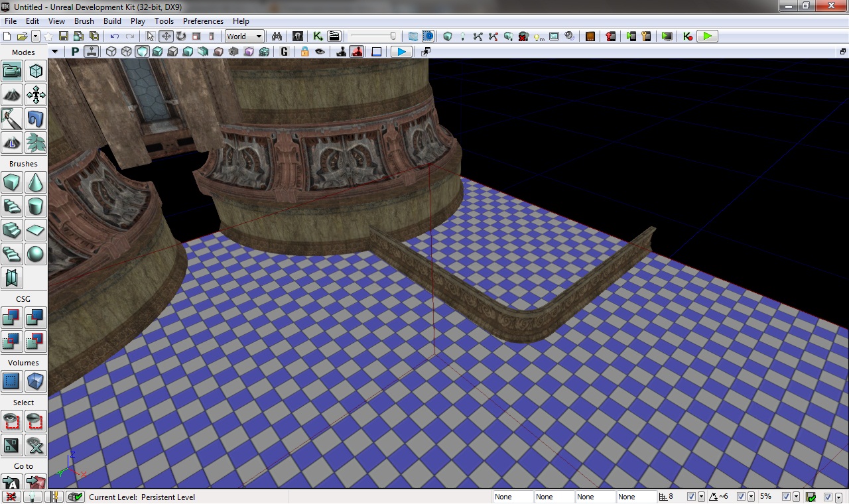Click the Undo arrow button
Viewport: 849px width, 504px height.
coord(115,36)
